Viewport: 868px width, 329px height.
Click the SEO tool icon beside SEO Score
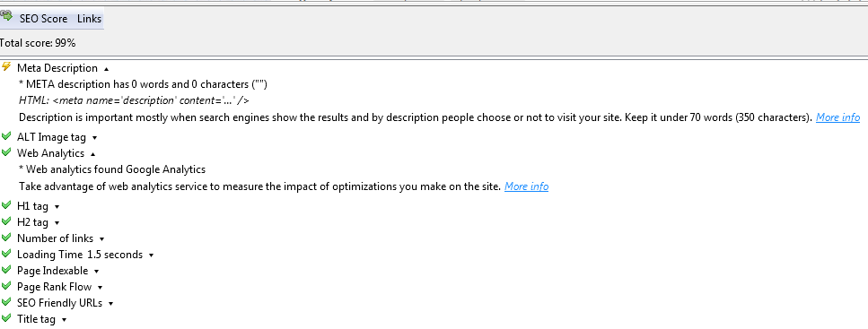click(x=6, y=16)
